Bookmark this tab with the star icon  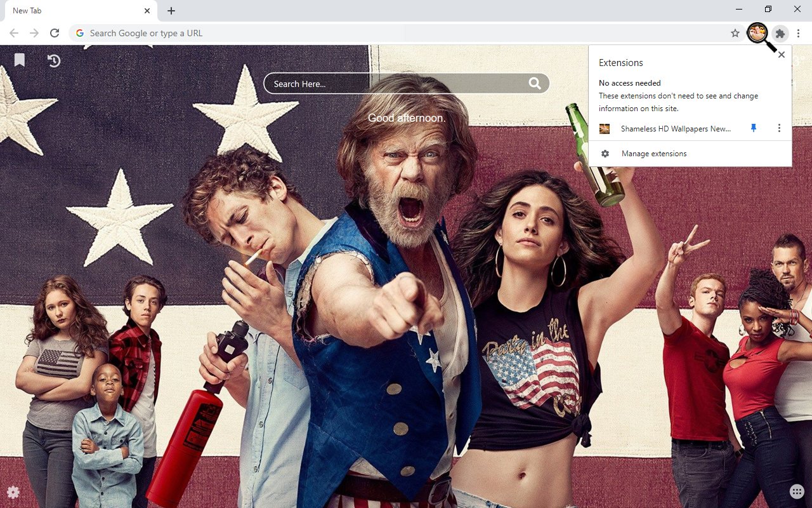pyautogui.click(x=735, y=33)
